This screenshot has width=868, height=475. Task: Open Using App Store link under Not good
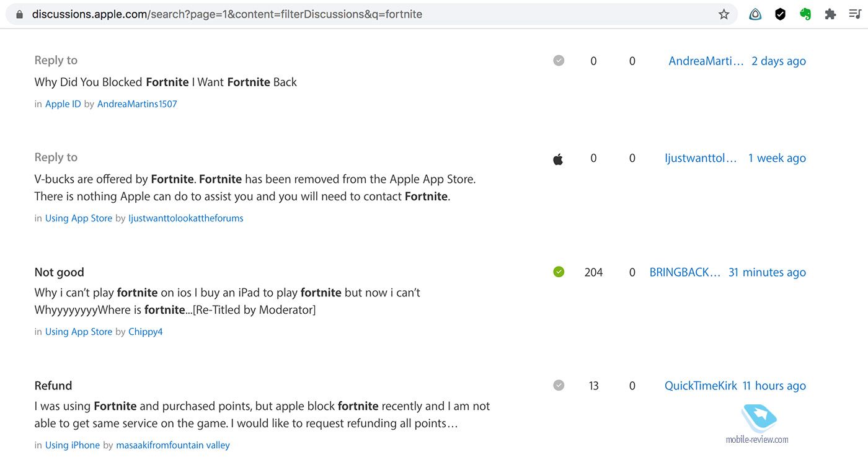(79, 332)
